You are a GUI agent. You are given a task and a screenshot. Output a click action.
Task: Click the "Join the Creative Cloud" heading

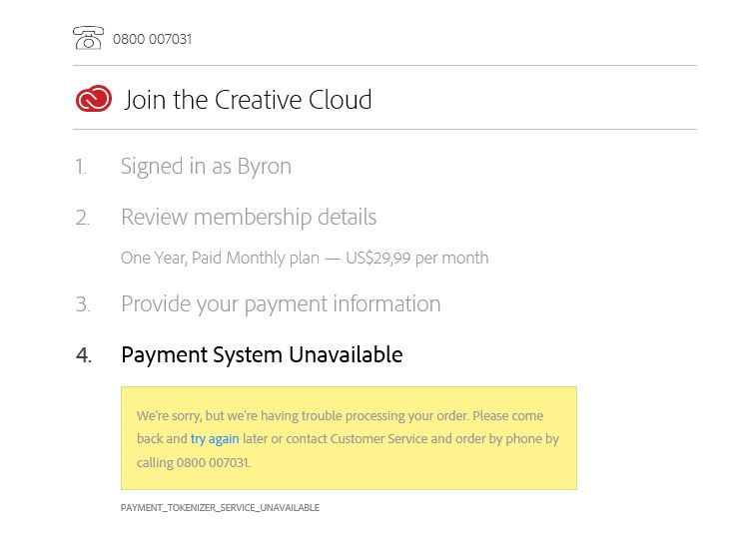[248, 100]
